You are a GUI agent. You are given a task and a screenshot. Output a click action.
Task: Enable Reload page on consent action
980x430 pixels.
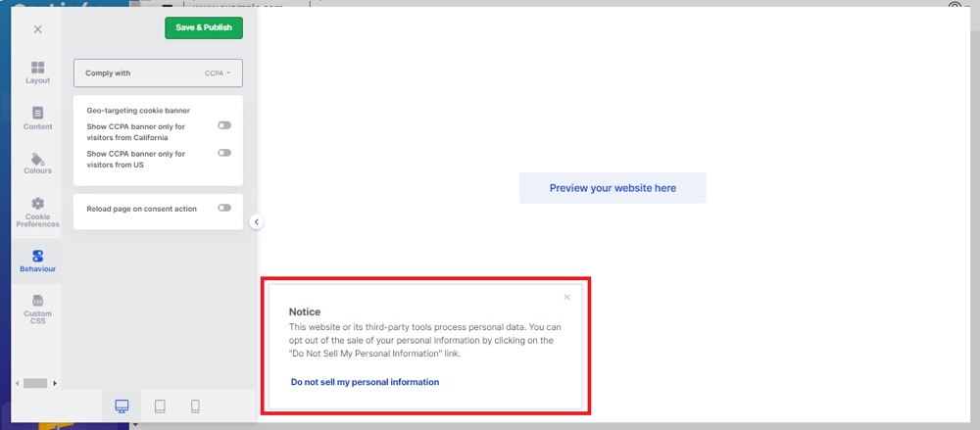tap(224, 208)
